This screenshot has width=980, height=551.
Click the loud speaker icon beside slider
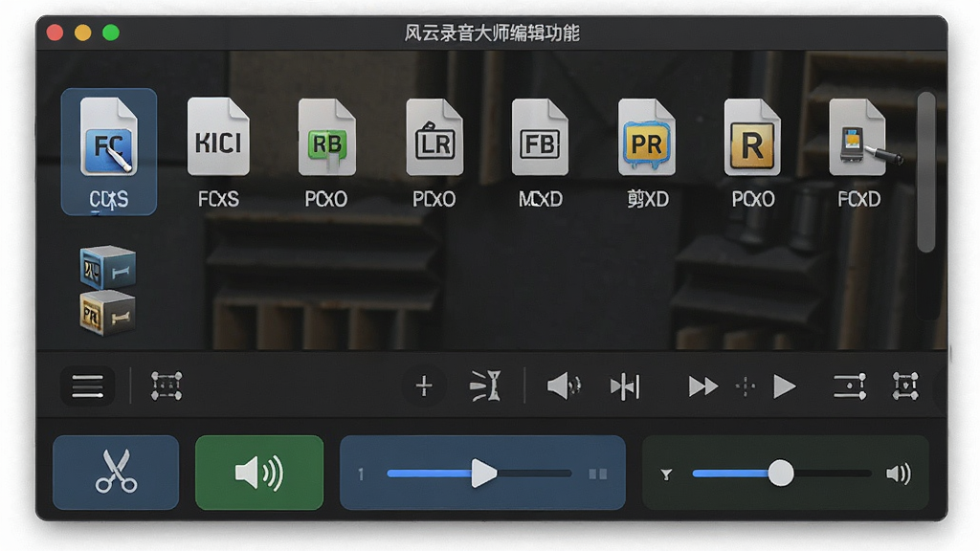coord(899,474)
